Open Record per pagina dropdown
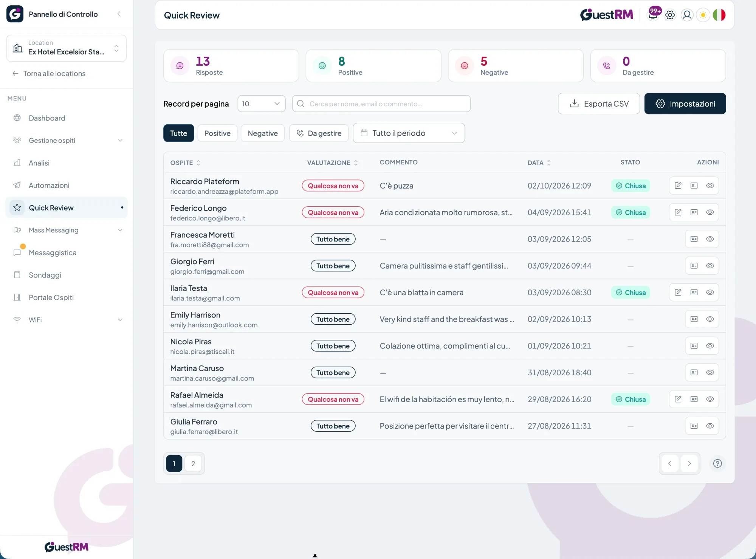 click(261, 104)
